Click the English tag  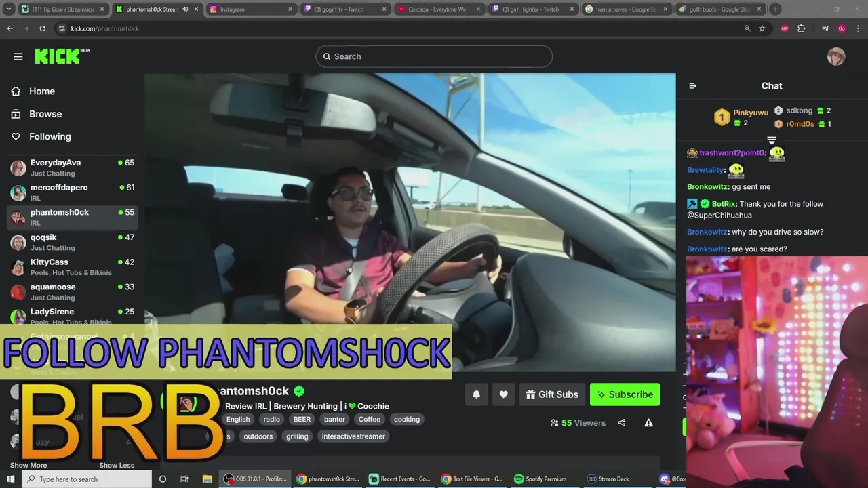tap(238, 420)
